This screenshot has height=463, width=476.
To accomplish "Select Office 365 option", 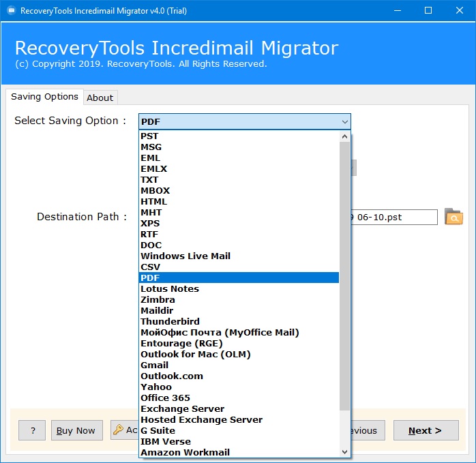I will coord(239,398).
